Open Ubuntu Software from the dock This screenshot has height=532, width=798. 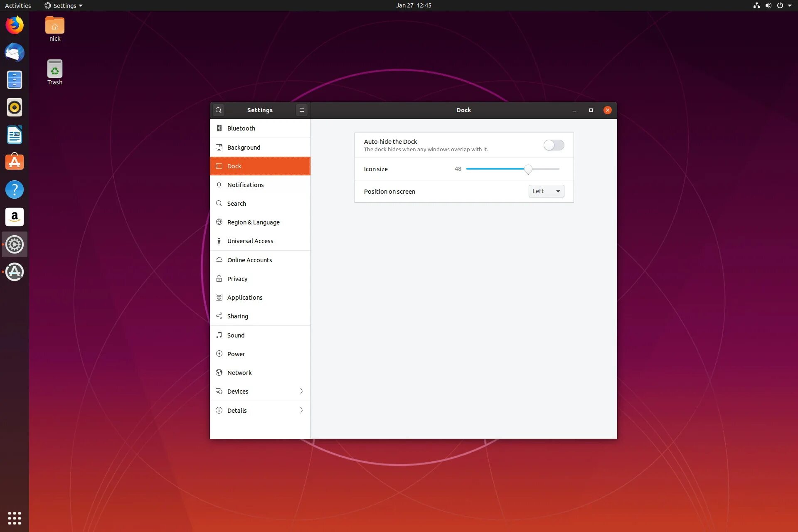click(15, 162)
